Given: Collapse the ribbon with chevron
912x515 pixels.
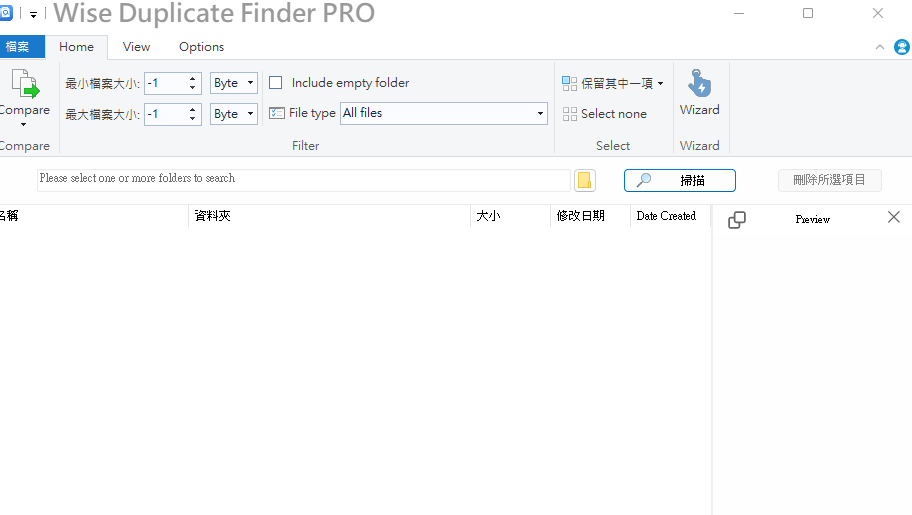Looking at the screenshot, I should (879, 47).
